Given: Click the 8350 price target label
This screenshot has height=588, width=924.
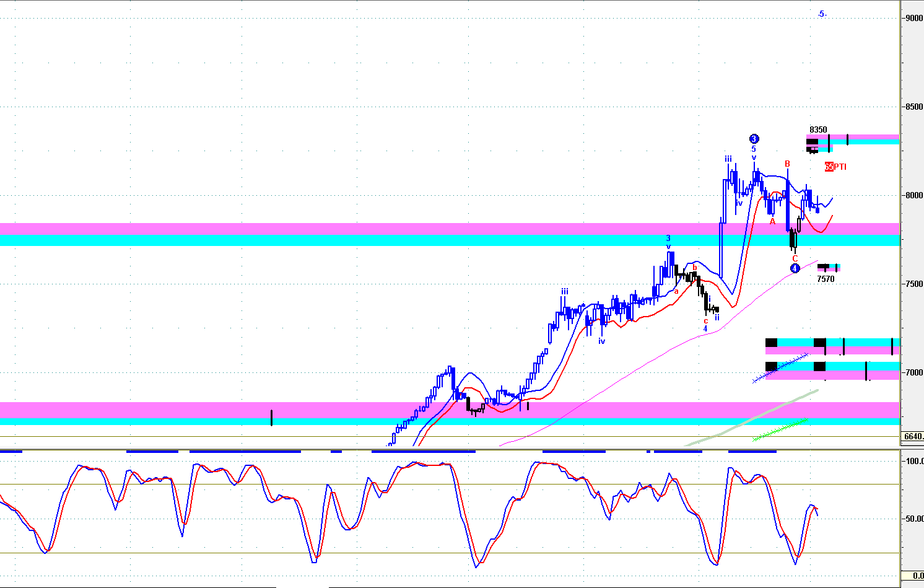Looking at the screenshot, I should click(818, 130).
